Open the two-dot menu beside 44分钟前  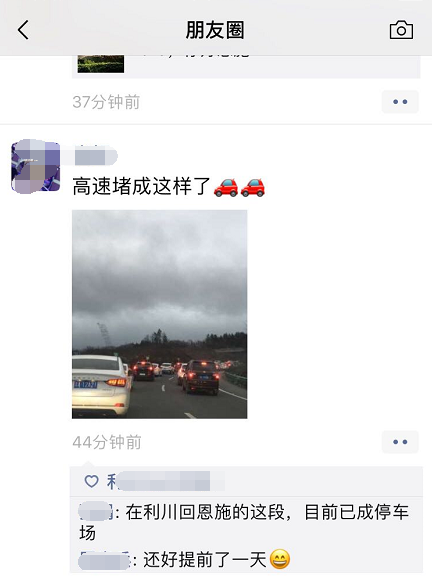400,442
